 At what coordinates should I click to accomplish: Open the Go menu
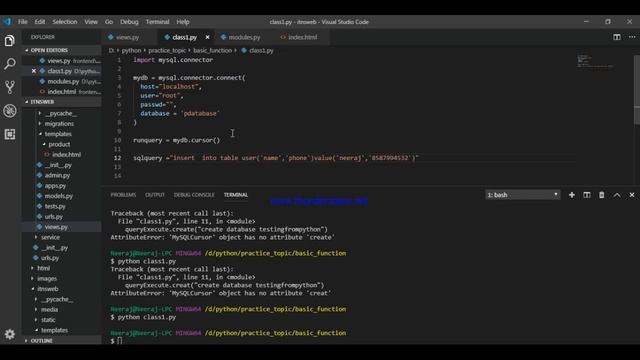click(109, 22)
